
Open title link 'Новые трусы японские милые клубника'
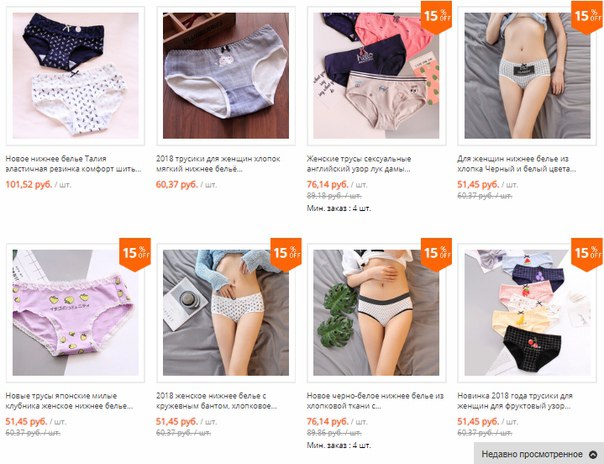[x=69, y=401]
